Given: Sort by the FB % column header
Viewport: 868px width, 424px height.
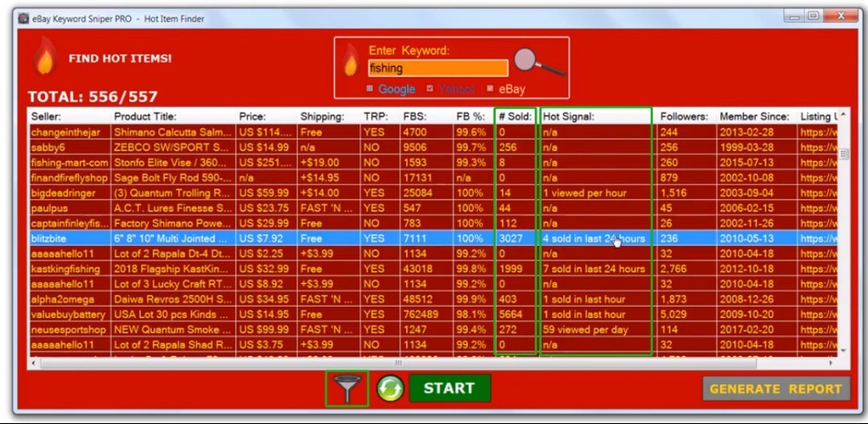Looking at the screenshot, I should pos(473,116).
